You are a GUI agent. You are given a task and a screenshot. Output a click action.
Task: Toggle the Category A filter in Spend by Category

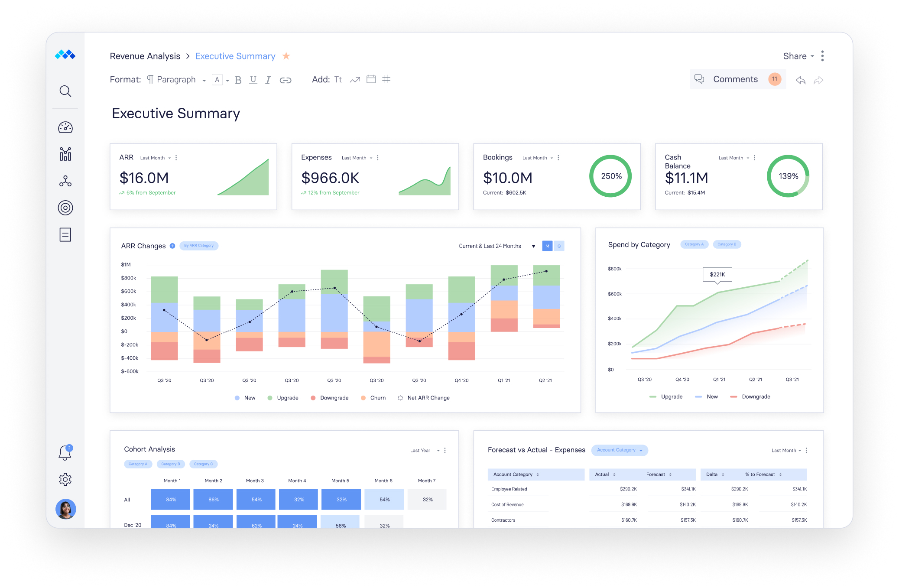(694, 244)
